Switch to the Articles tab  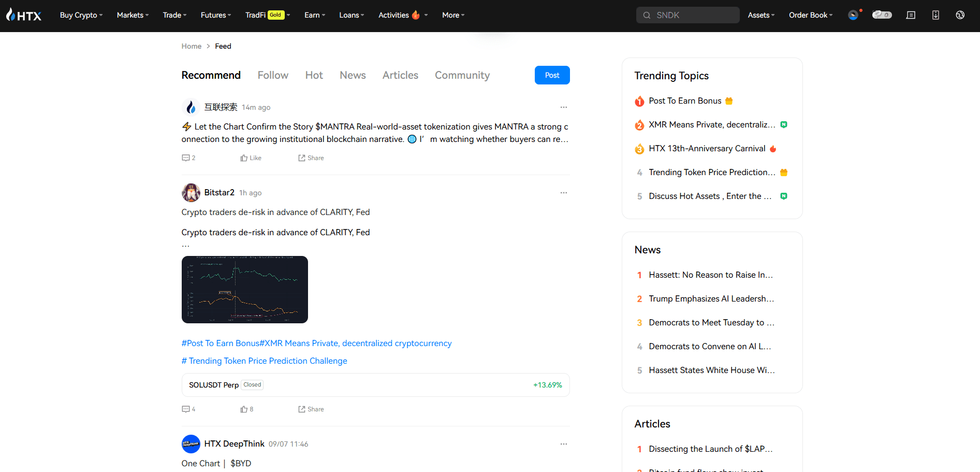(x=400, y=75)
